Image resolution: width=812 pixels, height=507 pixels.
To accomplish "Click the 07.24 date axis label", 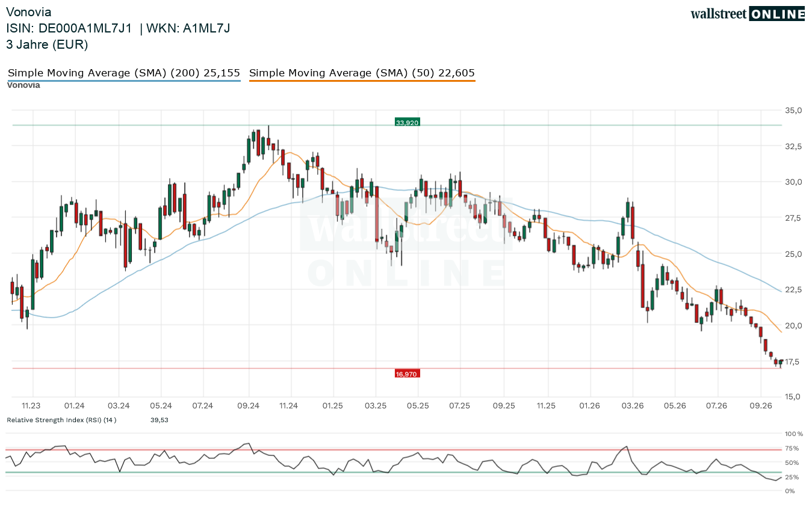I will [x=203, y=405].
